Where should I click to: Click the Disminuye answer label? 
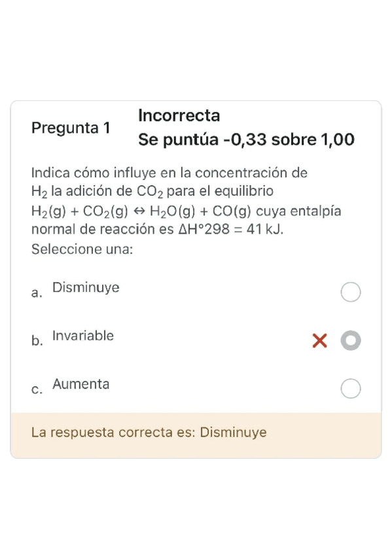[x=86, y=287]
